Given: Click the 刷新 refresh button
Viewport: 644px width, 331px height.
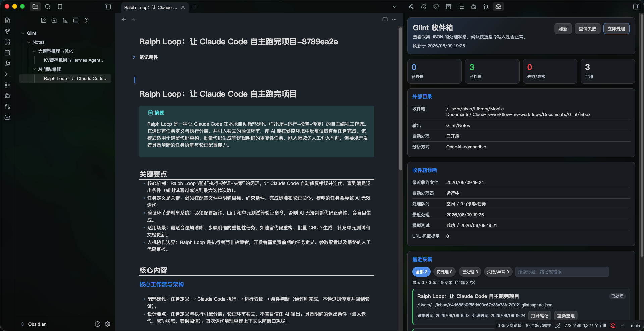Looking at the screenshot, I should click(x=563, y=29).
